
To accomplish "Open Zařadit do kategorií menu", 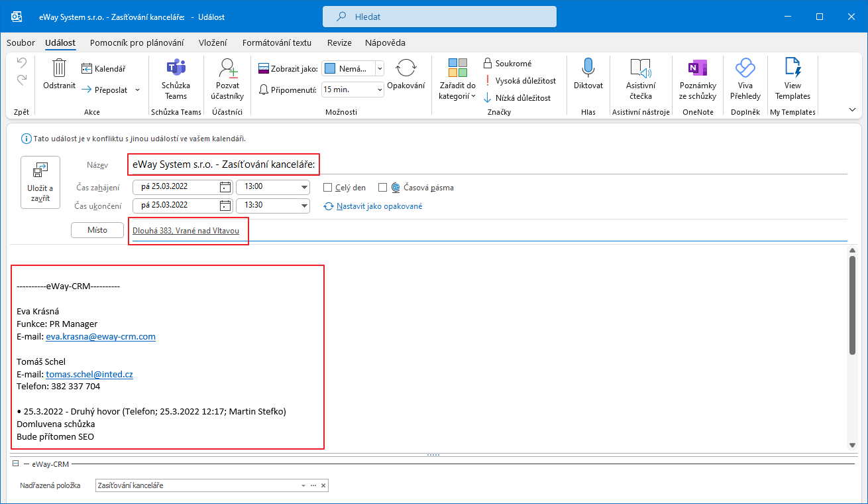I will point(457,80).
